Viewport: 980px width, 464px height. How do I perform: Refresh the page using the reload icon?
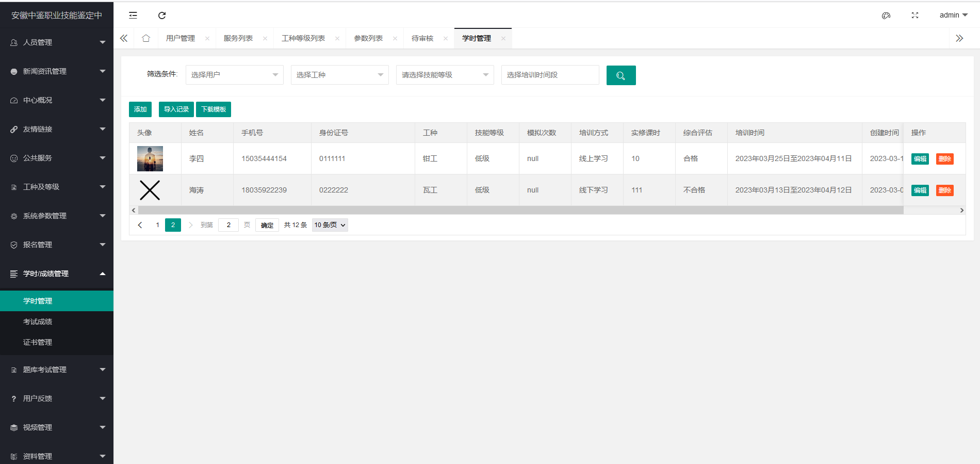[x=162, y=15]
